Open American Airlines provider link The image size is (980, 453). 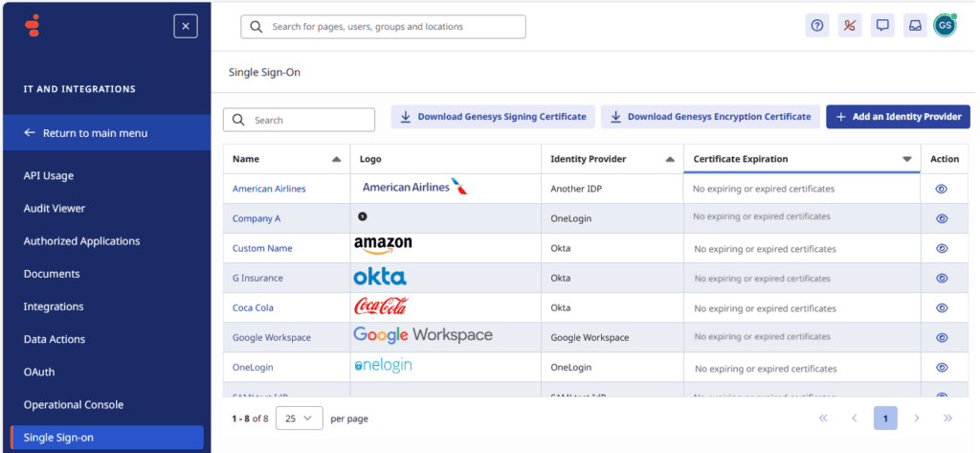click(x=269, y=189)
